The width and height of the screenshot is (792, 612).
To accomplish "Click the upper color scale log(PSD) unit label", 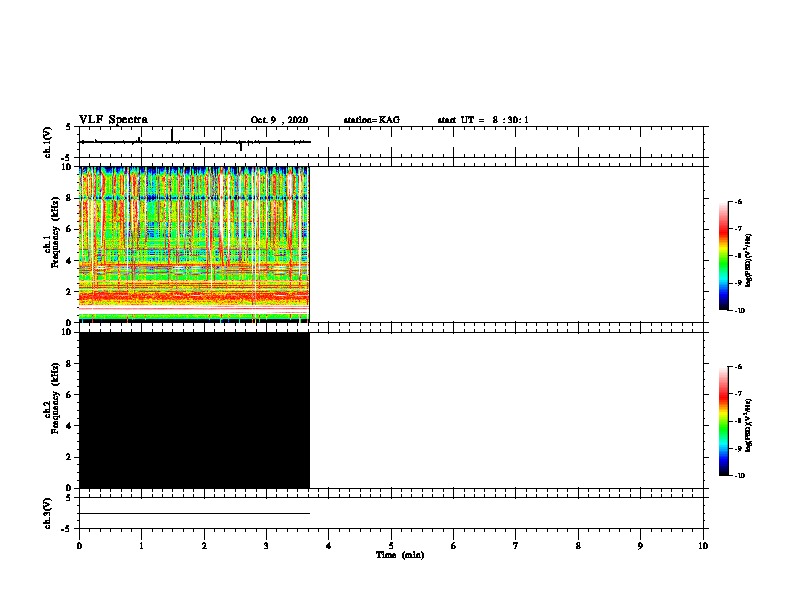I will [x=748, y=261].
